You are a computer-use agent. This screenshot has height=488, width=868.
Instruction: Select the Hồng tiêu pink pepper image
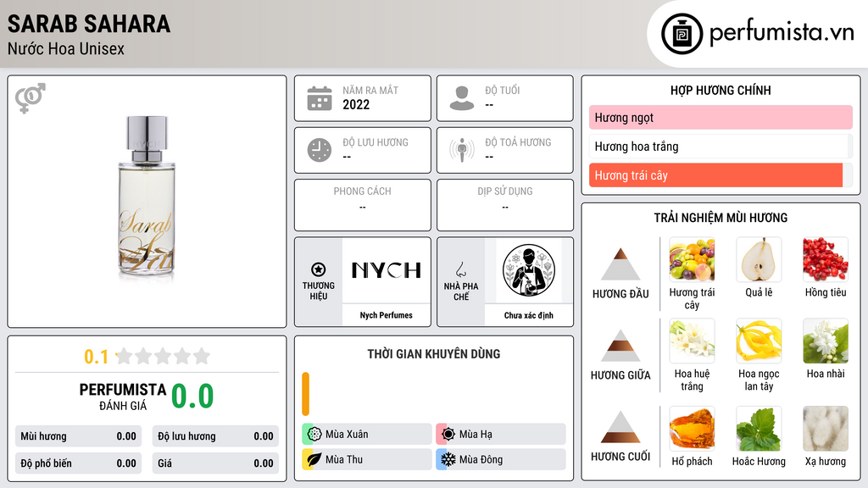pos(826,259)
